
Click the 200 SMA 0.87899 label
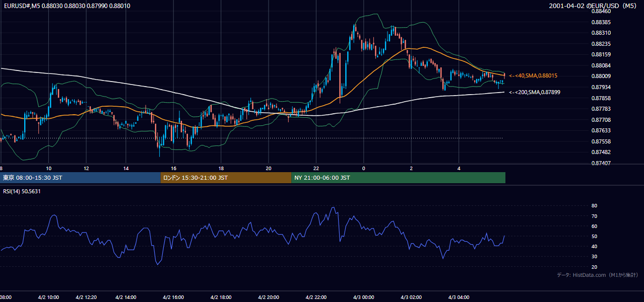(x=534, y=93)
